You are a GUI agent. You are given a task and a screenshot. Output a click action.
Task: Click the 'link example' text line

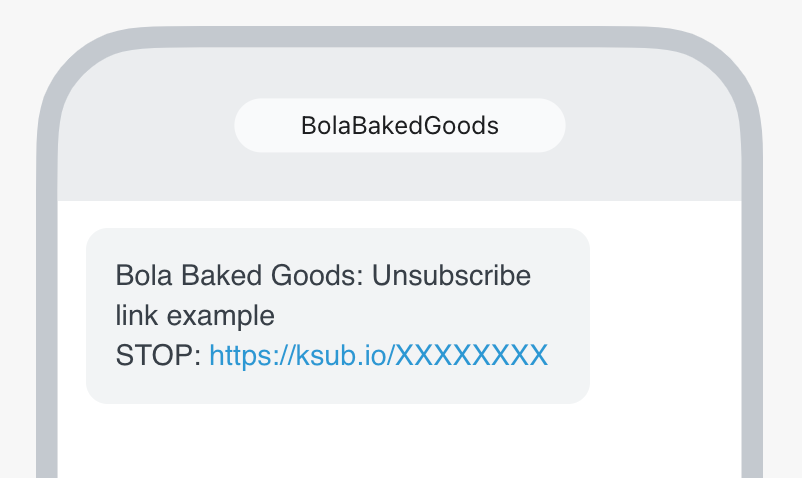195,315
